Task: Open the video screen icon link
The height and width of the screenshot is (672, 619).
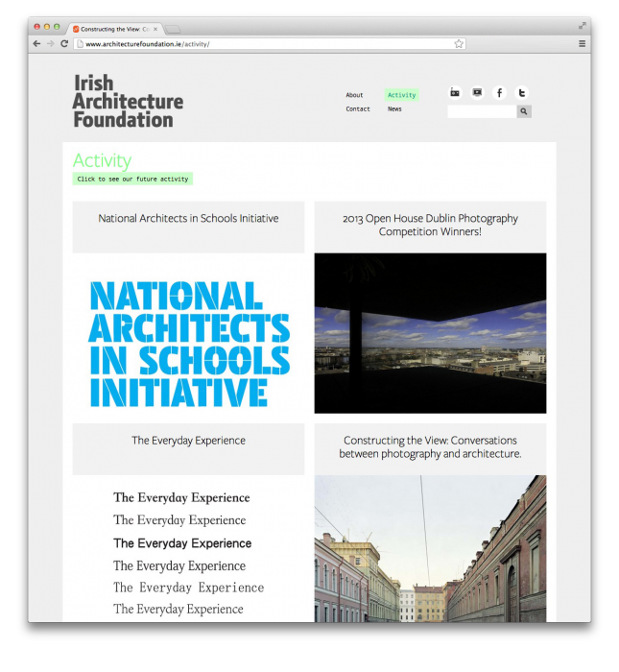Action: (x=477, y=93)
